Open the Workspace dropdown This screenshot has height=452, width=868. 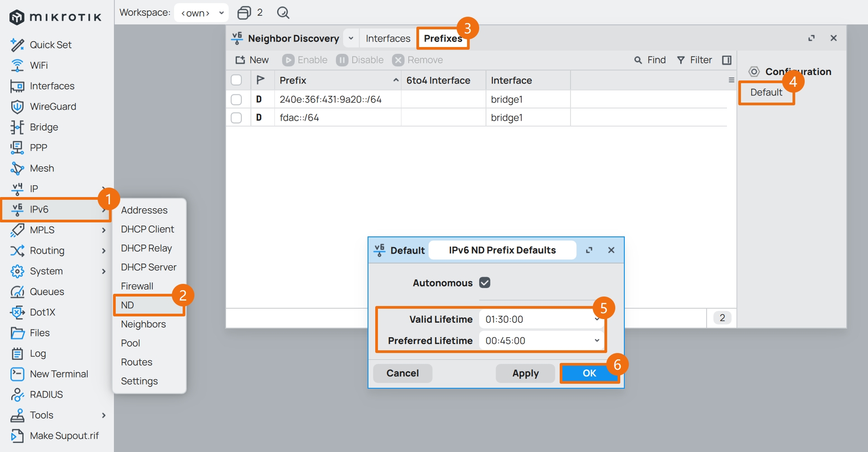(202, 13)
